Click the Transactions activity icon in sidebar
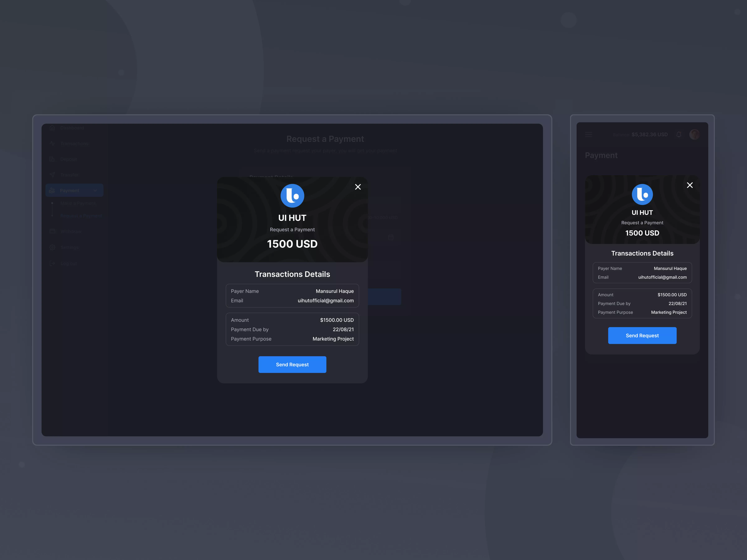The height and width of the screenshot is (560, 747). pos(52,143)
